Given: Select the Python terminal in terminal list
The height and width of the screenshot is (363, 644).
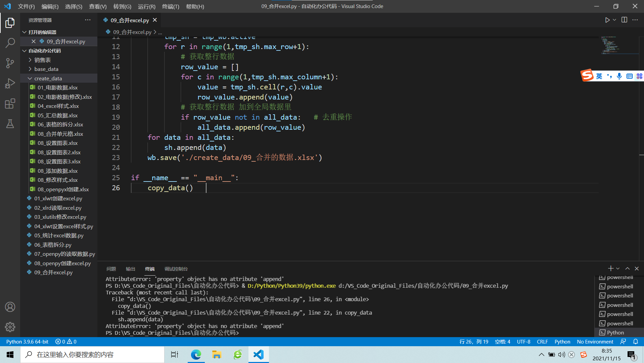Looking at the screenshot, I should point(619,332).
